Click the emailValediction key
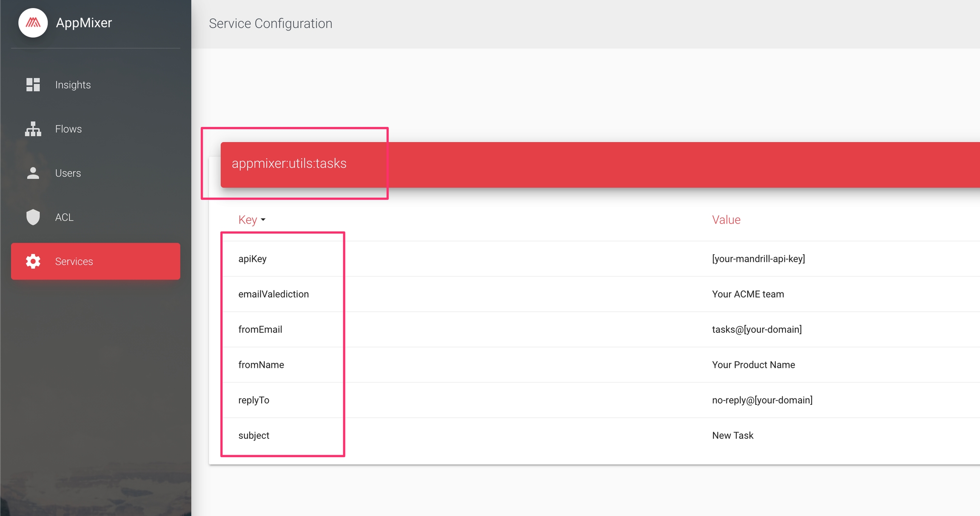The width and height of the screenshot is (980, 516). (x=273, y=294)
